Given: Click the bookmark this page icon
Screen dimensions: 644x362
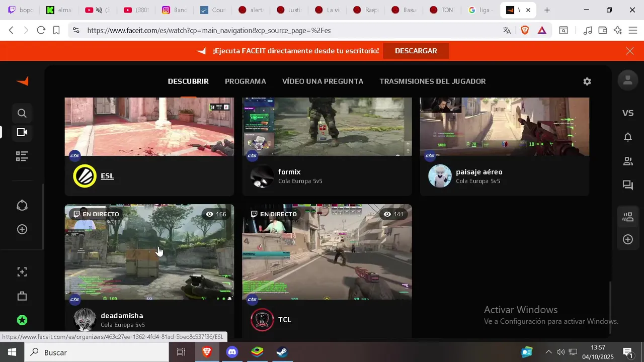Looking at the screenshot, I should point(56,30).
